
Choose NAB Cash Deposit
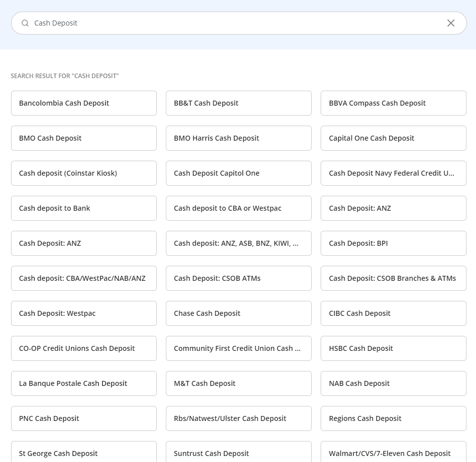393,383
